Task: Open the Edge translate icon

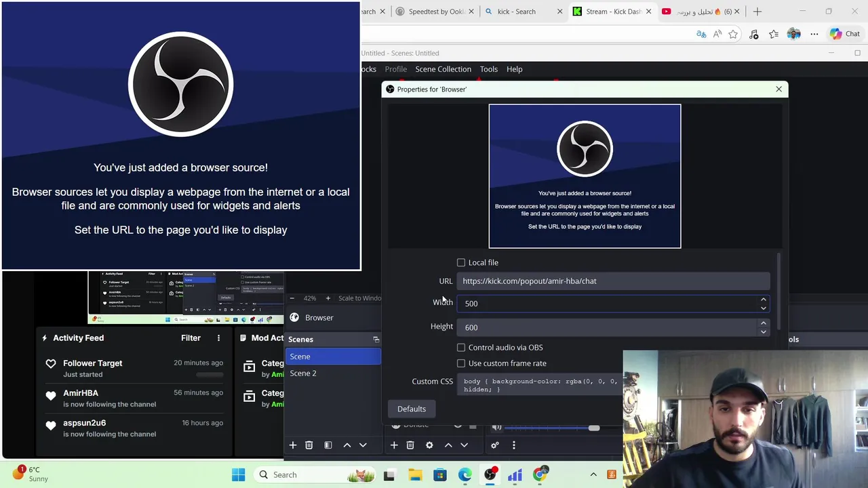Action: (701, 34)
